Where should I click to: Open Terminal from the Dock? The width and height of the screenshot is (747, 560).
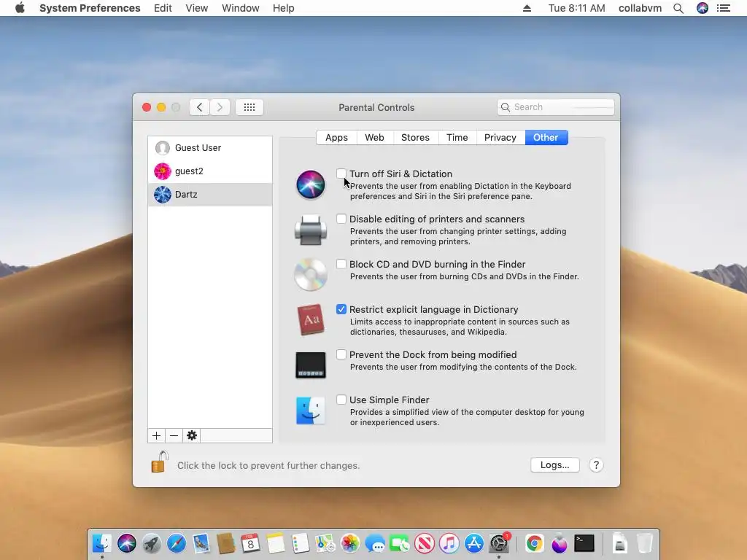[x=584, y=543]
